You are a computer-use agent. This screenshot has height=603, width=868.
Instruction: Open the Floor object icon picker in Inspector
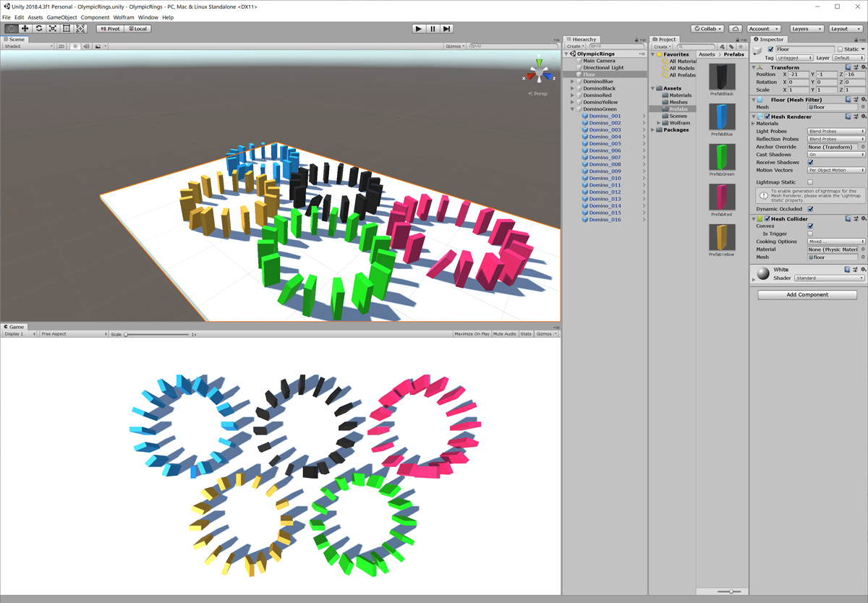click(758, 50)
